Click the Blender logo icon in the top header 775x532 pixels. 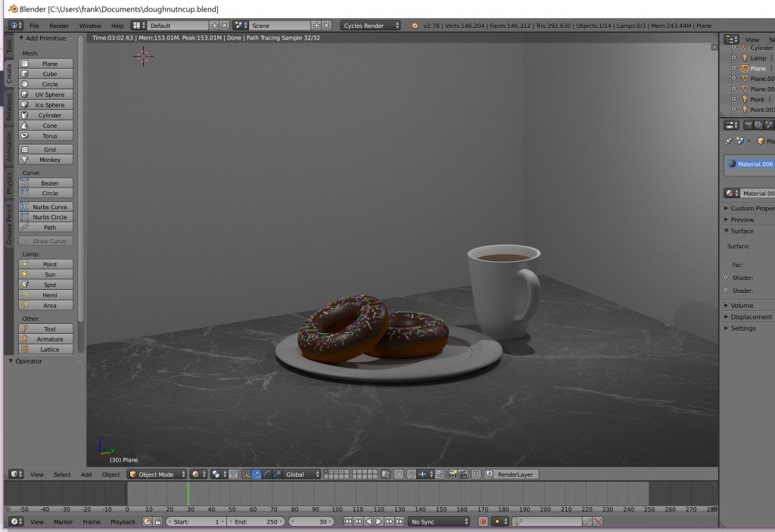[13, 24]
